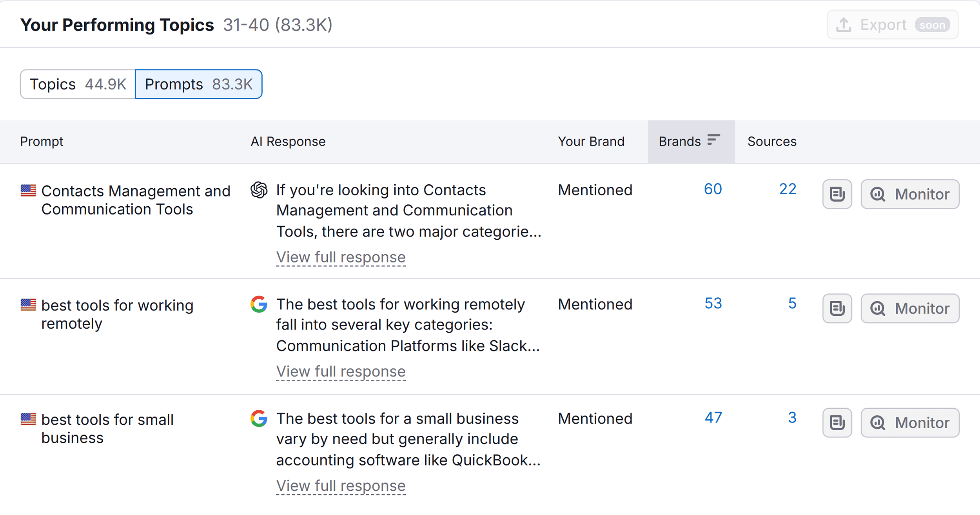980x515 pixels.
Task: Open View full response for small business
Action: [341, 486]
